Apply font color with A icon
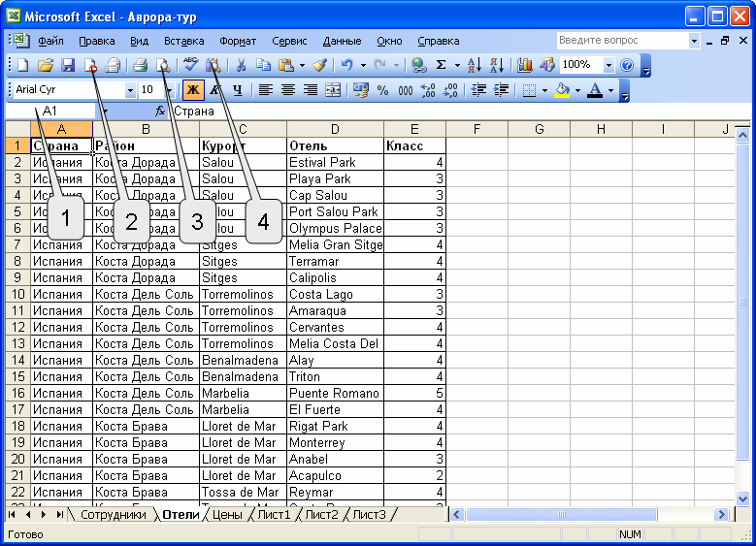The image size is (756, 546). (x=596, y=89)
